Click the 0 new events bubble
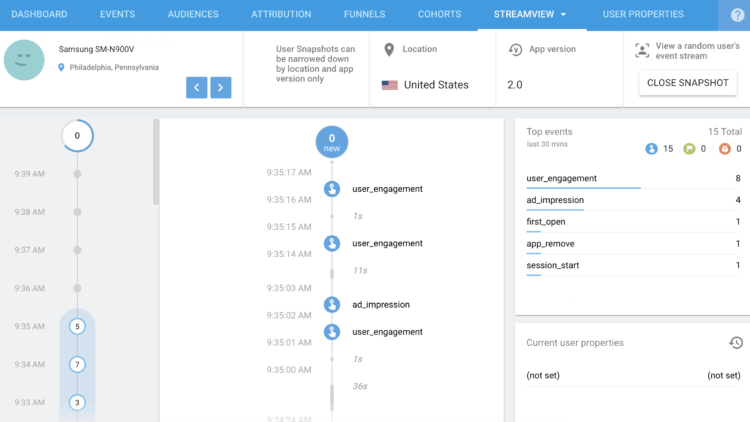 pyautogui.click(x=332, y=142)
